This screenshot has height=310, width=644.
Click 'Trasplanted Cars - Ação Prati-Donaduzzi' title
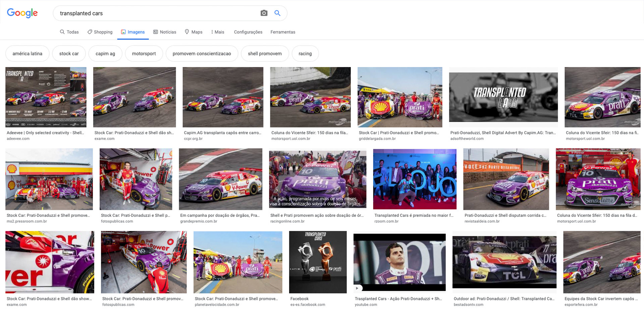click(398, 299)
